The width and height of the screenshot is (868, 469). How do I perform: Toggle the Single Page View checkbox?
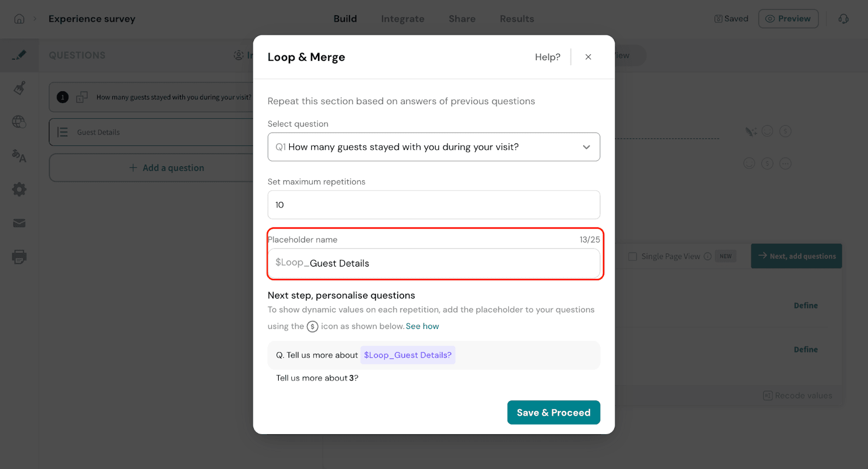633,256
